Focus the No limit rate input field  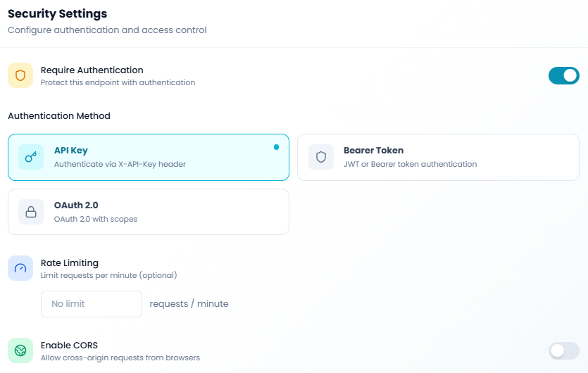point(92,304)
